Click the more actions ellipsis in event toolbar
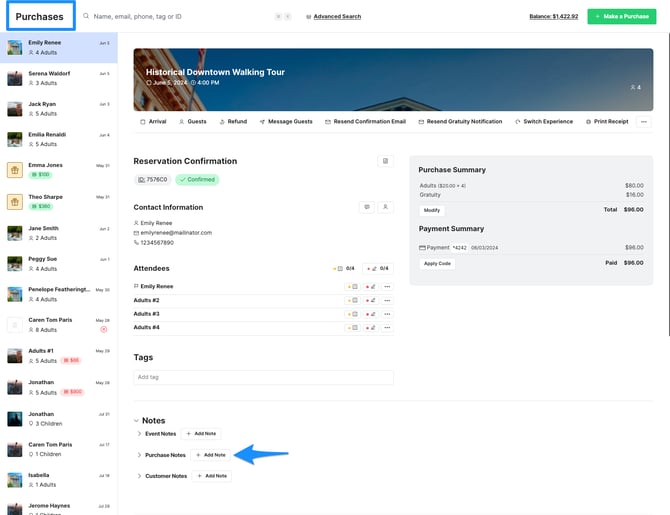 pyautogui.click(x=644, y=122)
